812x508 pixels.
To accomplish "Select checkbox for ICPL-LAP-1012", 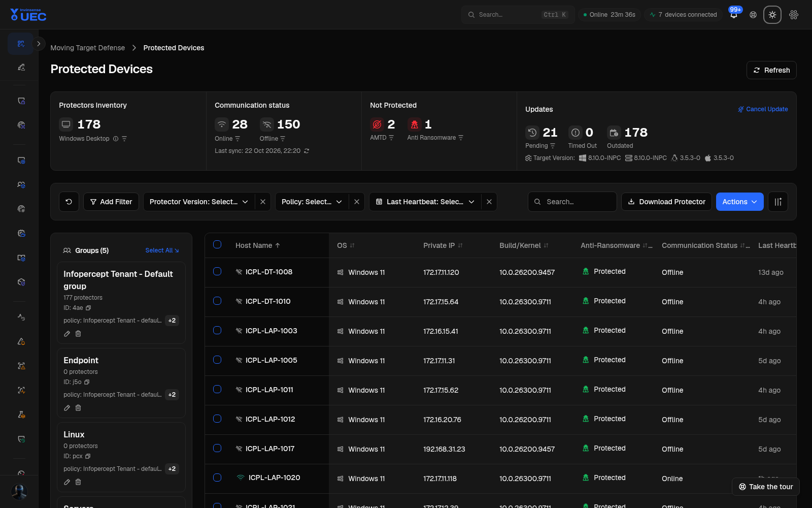I will (217, 419).
